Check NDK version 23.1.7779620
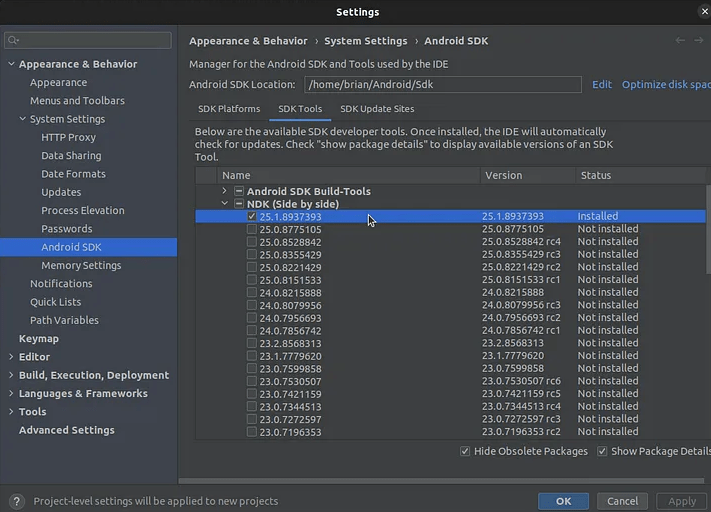 252,356
